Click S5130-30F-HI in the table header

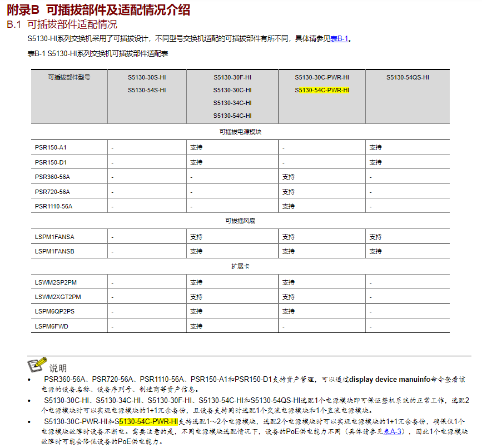point(232,77)
